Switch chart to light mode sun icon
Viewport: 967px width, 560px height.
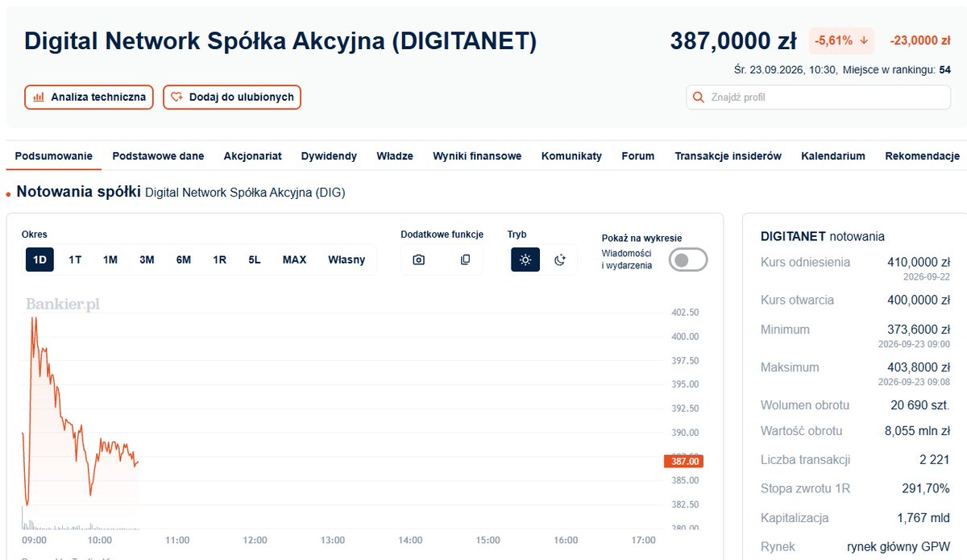tap(525, 259)
